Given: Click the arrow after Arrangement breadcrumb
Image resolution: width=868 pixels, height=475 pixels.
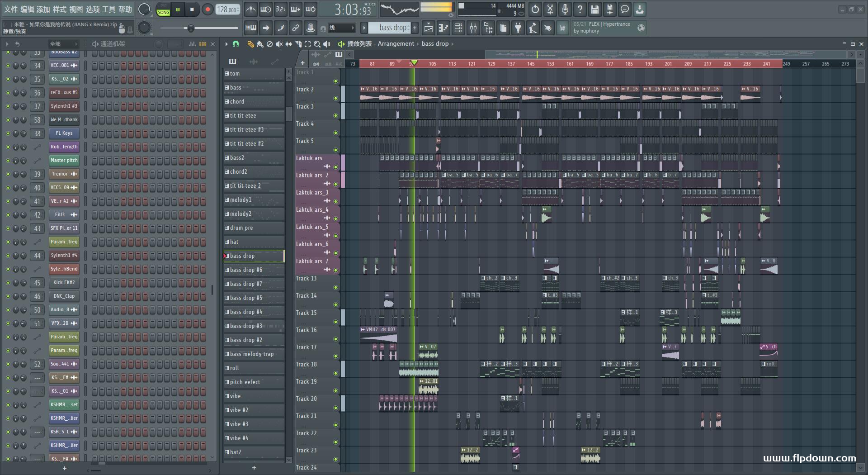Looking at the screenshot, I should pyautogui.click(x=418, y=44).
